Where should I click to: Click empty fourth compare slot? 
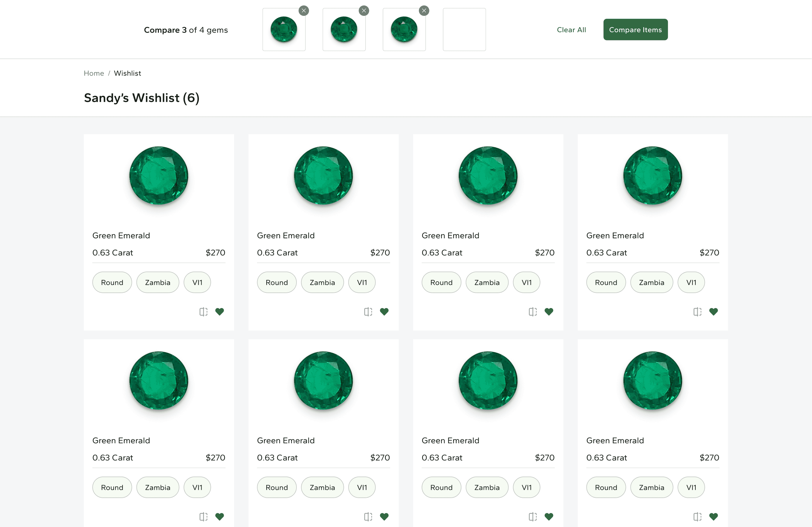tap(464, 30)
